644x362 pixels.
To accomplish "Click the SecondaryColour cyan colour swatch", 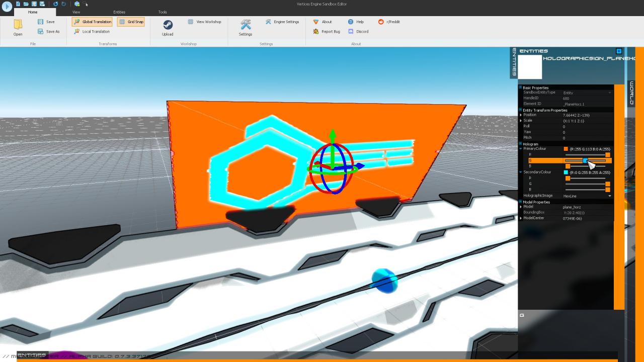I will coord(566,172).
